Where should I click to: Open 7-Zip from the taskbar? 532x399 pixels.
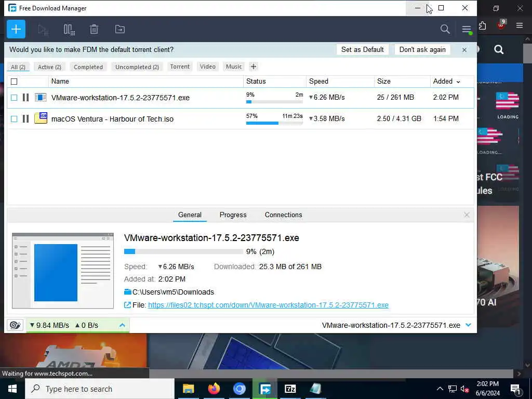290,389
